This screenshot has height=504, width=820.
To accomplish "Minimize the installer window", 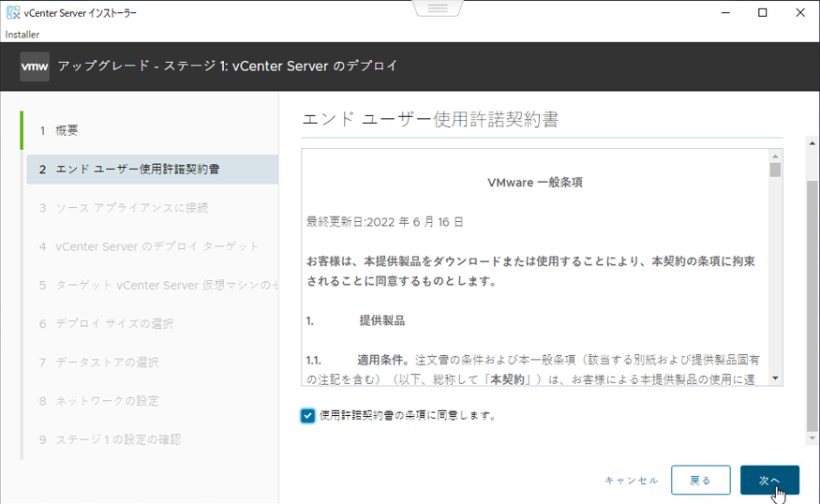I will [x=725, y=12].
